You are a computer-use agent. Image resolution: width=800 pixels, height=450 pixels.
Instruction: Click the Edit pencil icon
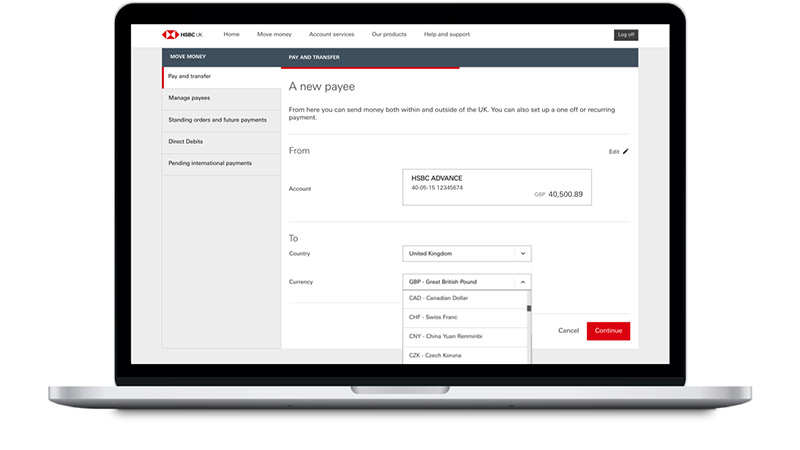point(626,152)
